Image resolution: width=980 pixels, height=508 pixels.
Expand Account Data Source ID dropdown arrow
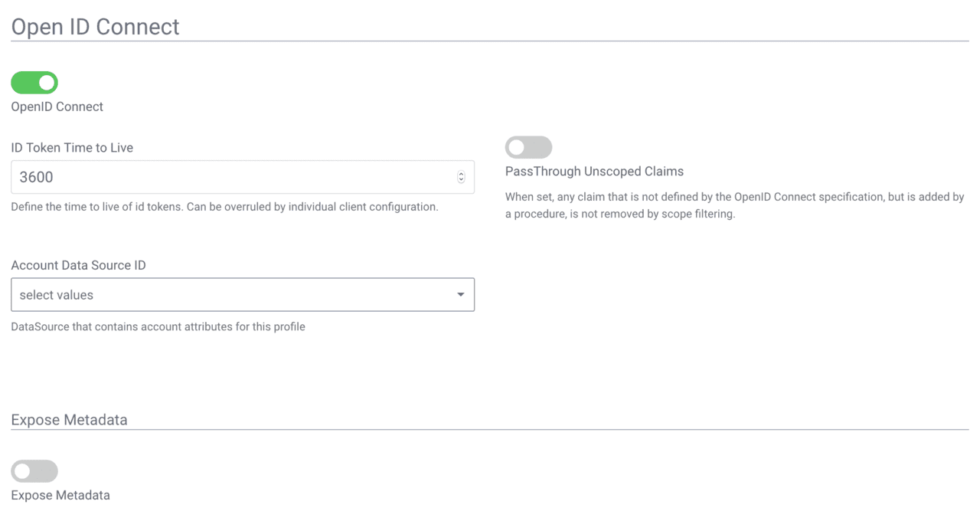coord(460,295)
